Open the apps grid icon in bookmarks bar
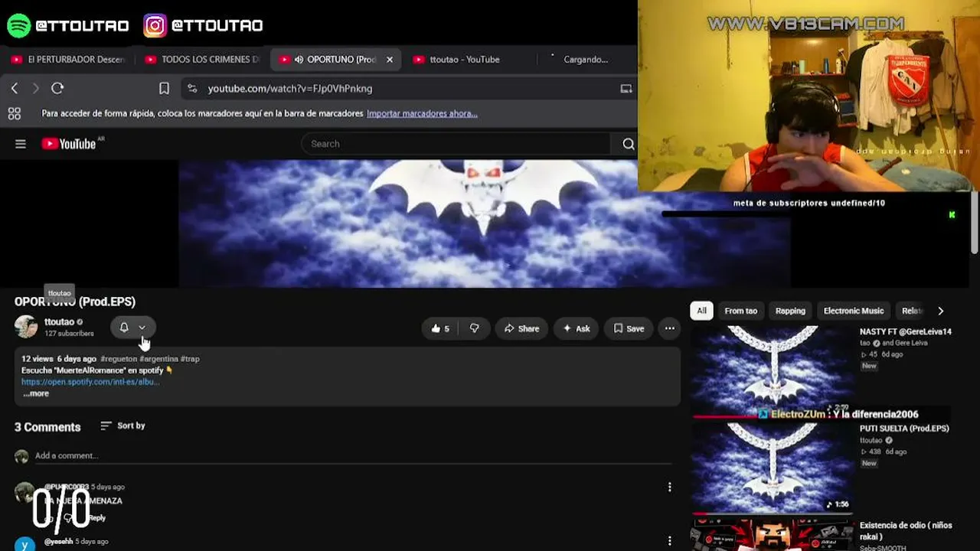The width and height of the screenshot is (980, 551). 14,114
